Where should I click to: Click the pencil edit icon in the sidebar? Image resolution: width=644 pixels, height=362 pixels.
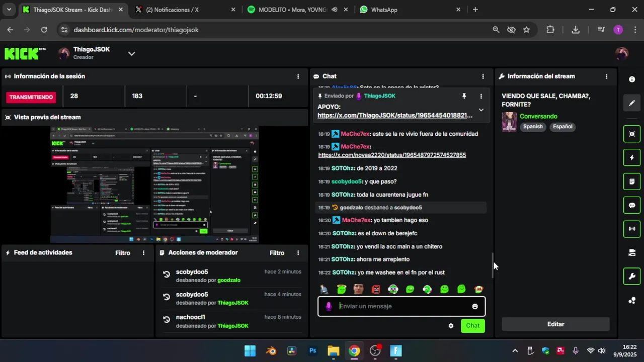click(632, 103)
